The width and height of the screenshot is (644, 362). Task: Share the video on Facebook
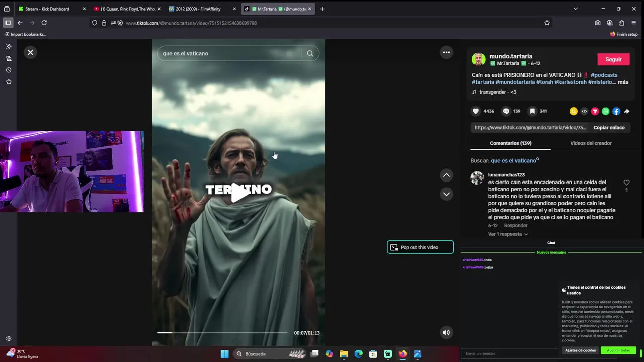(616, 111)
